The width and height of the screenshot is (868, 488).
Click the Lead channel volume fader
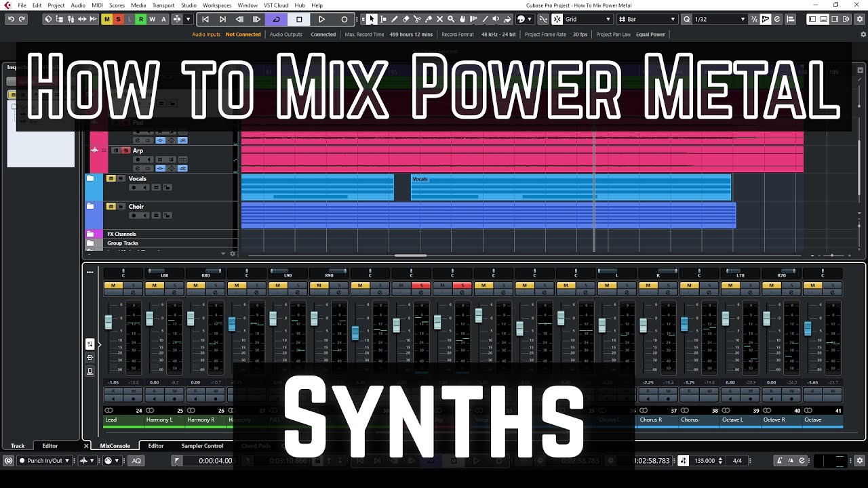(x=108, y=321)
